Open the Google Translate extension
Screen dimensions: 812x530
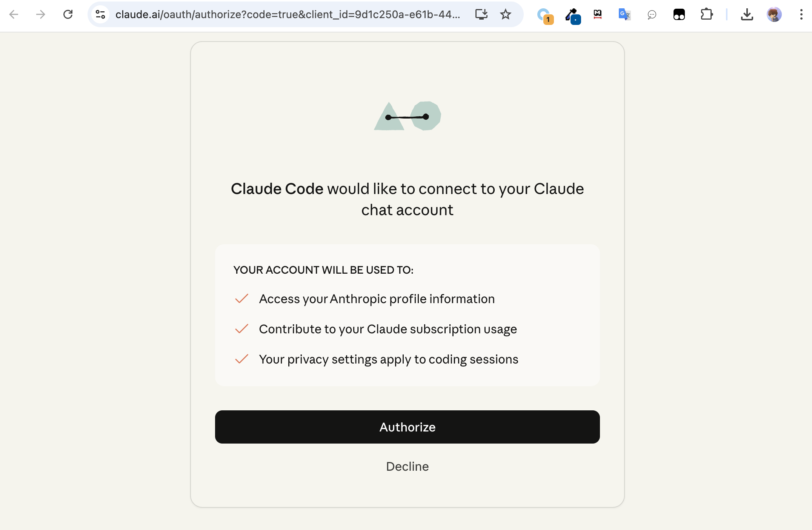click(x=624, y=14)
